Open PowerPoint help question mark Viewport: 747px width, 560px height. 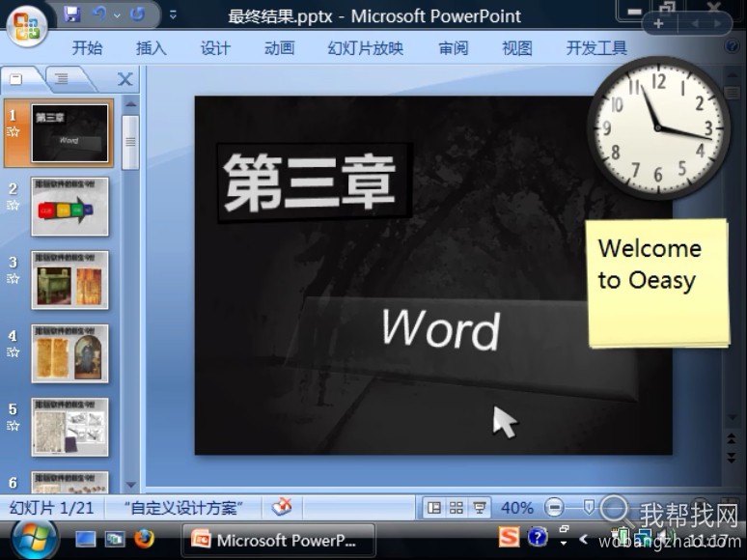732,46
